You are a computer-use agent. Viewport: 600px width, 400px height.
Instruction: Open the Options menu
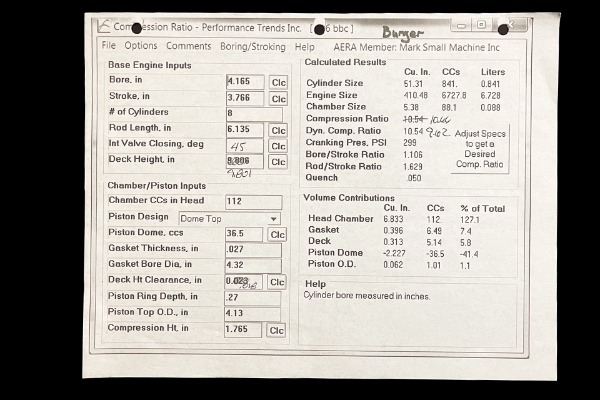141,46
